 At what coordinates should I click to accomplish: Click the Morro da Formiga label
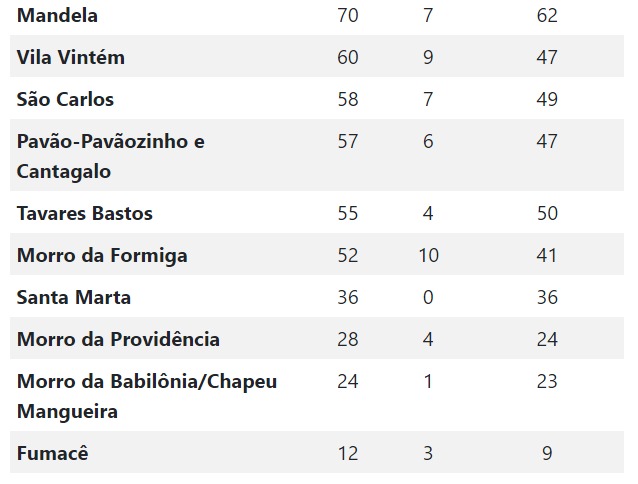[102, 255]
